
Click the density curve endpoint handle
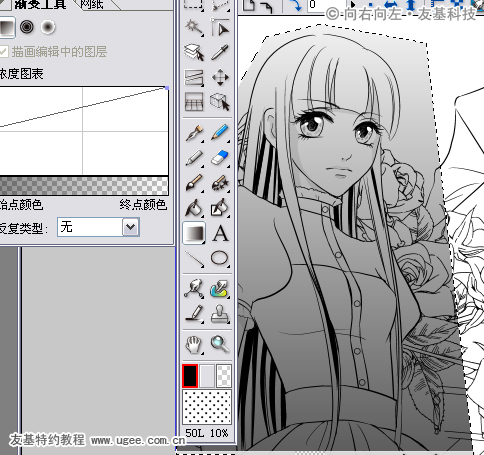coord(167,88)
